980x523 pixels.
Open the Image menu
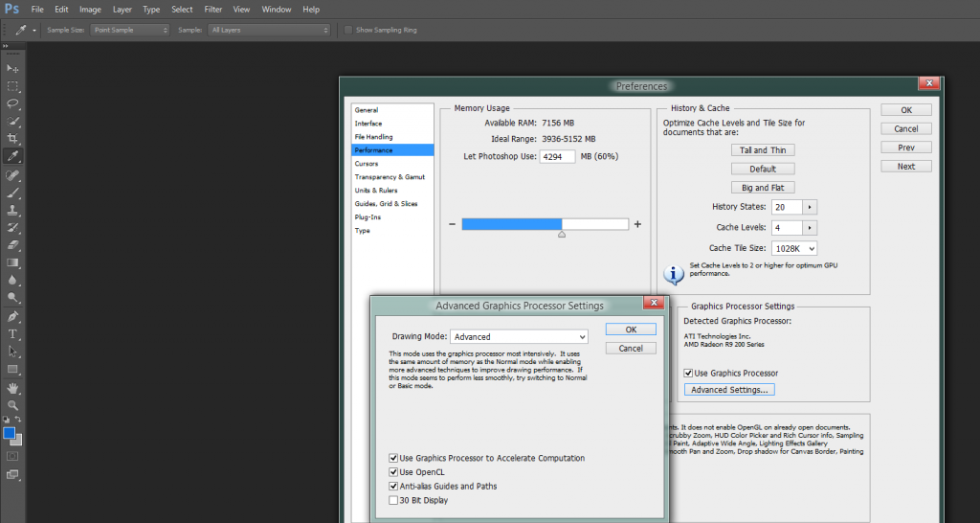tap(90, 10)
